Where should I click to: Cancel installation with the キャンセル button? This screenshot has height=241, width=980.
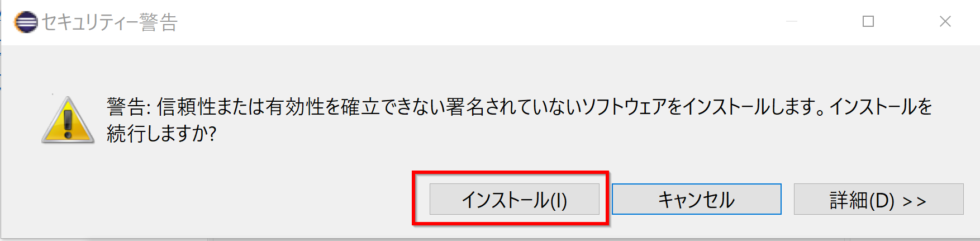click(696, 199)
